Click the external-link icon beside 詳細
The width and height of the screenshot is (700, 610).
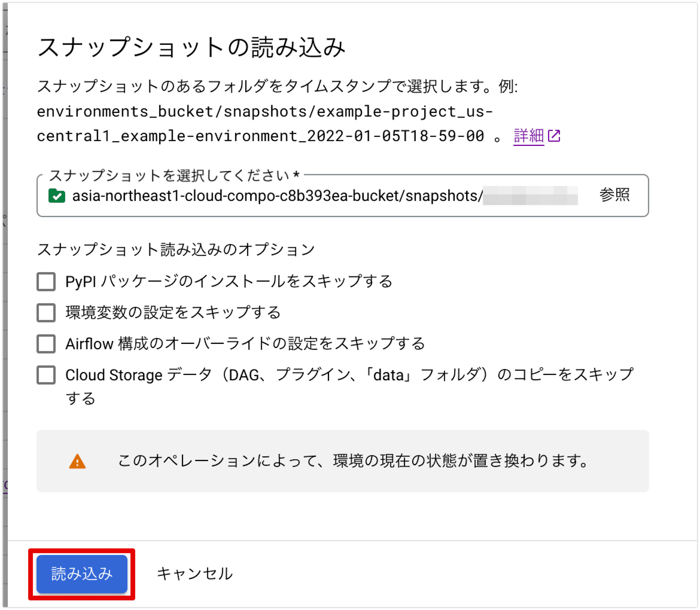pos(554,136)
